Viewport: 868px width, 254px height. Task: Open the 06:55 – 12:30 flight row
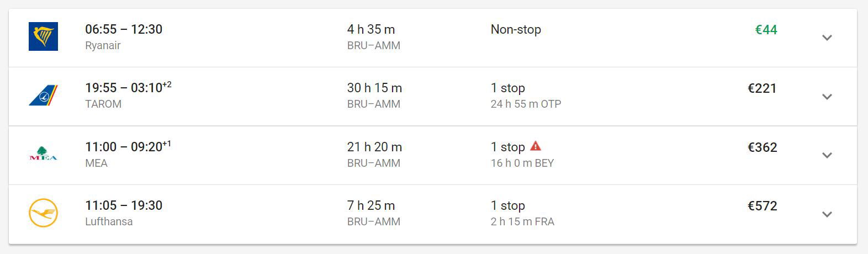(433, 38)
